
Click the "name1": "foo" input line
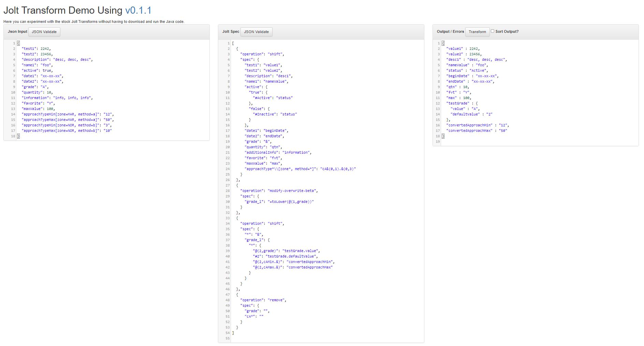[37, 65]
